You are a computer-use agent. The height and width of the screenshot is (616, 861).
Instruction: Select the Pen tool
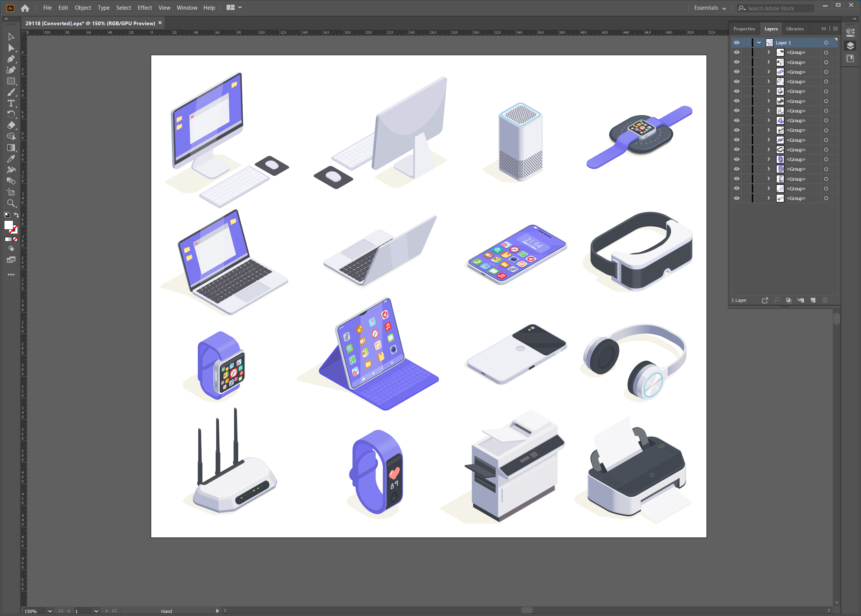11,59
